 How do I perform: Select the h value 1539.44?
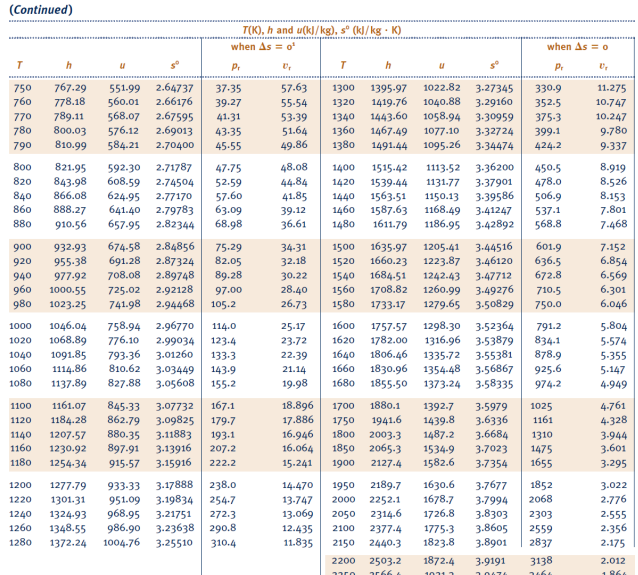(x=389, y=182)
